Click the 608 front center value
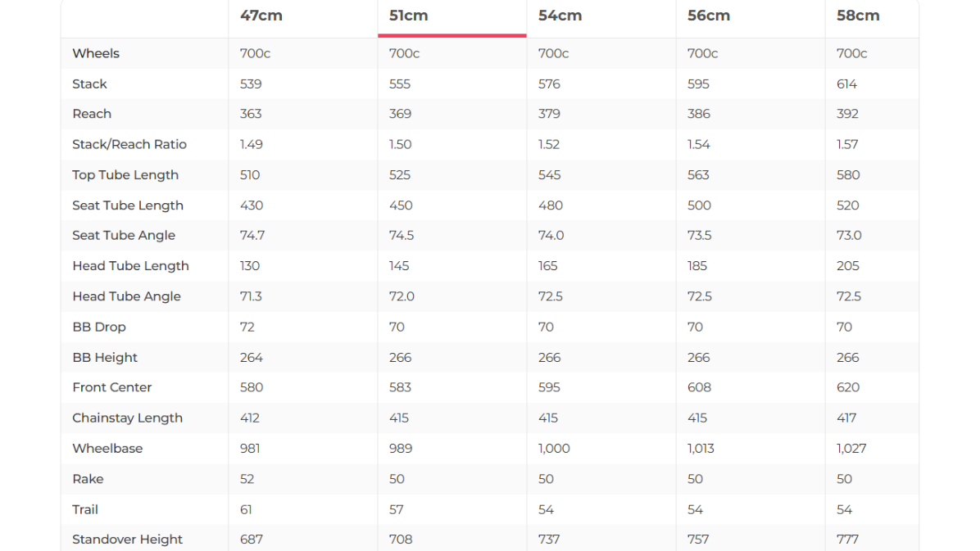Viewport: 980px width, 551px height. (699, 387)
